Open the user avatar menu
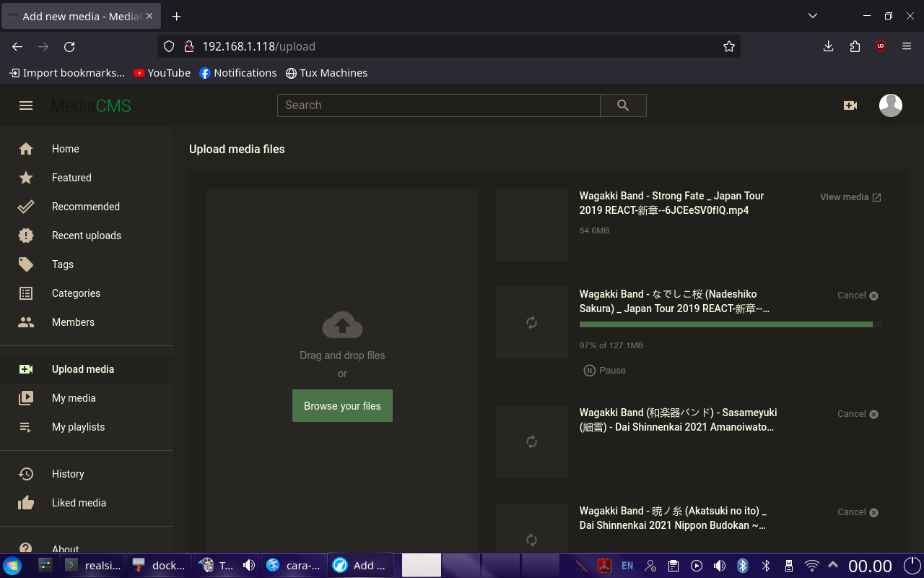Screen dimensions: 924x578 (x=891, y=105)
